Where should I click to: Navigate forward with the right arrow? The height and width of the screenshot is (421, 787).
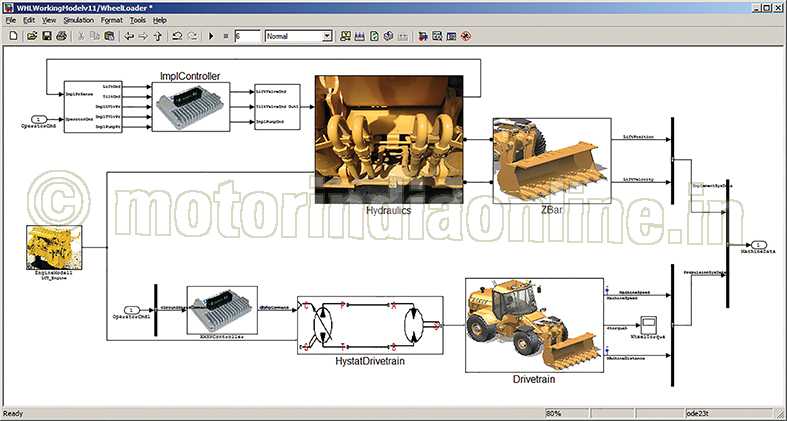click(x=143, y=36)
